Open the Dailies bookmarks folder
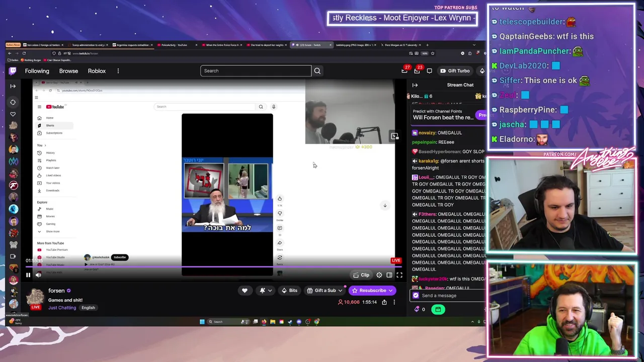The image size is (644, 362). click(13, 60)
